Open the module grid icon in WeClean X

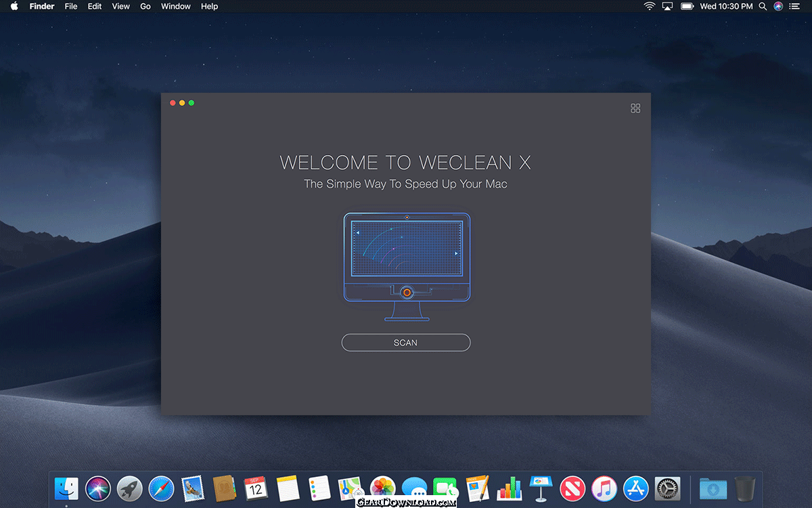click(x=635, y=108)
